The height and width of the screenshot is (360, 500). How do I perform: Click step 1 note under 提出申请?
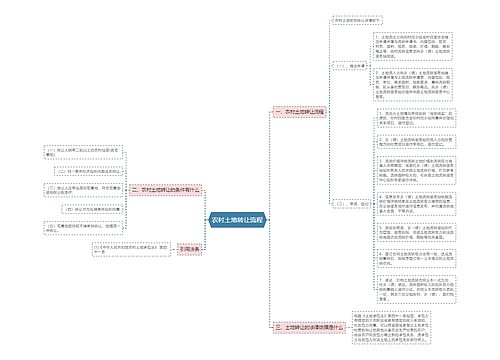pyautogui.click(x=413, y=47)
